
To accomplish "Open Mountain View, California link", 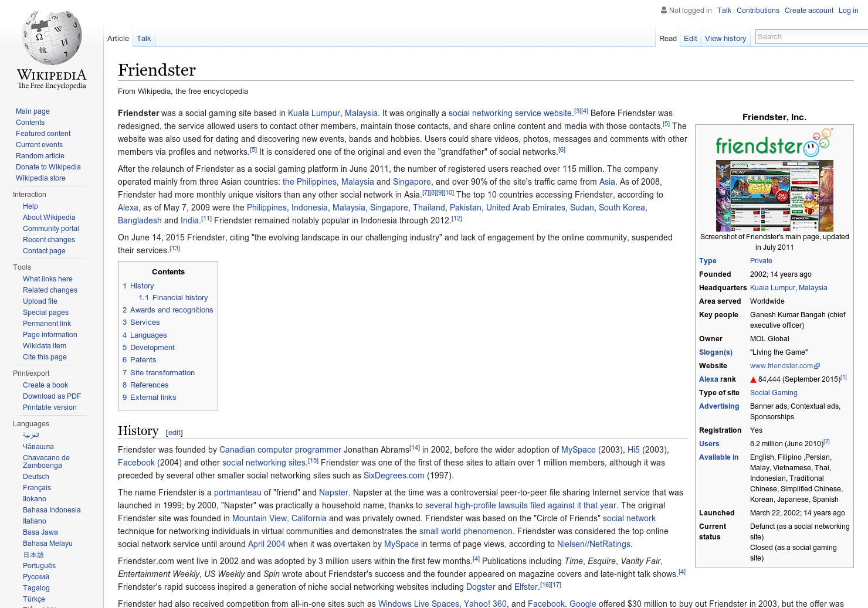I will [279, 518].
